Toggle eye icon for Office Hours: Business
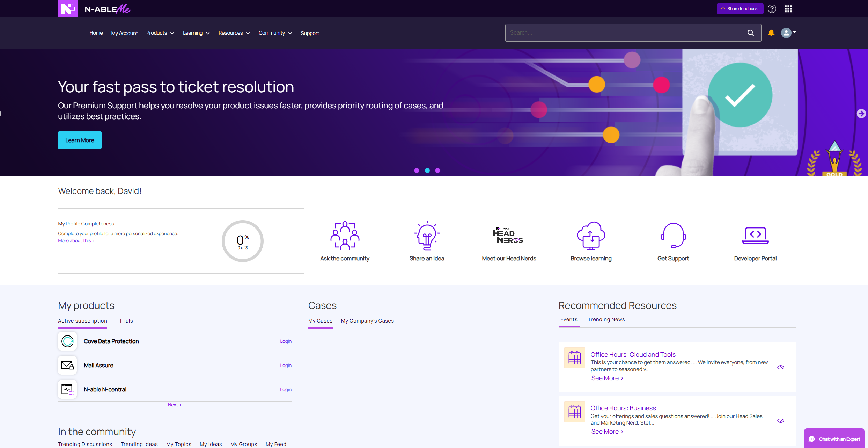This screenshot has height=448, width=868. (x=781, y=421)
